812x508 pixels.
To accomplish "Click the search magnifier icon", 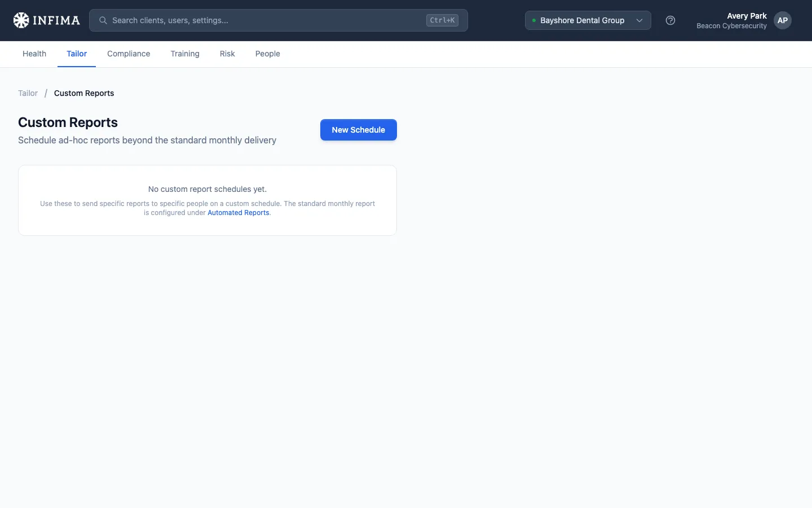I will pyautogui.click(x=103, y=20).
